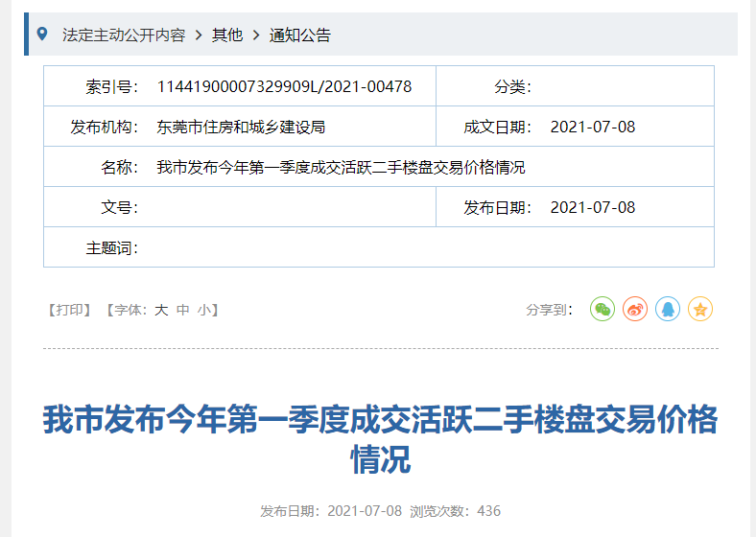
Task: Click the 分类 label
Action: tap(512, 86)
